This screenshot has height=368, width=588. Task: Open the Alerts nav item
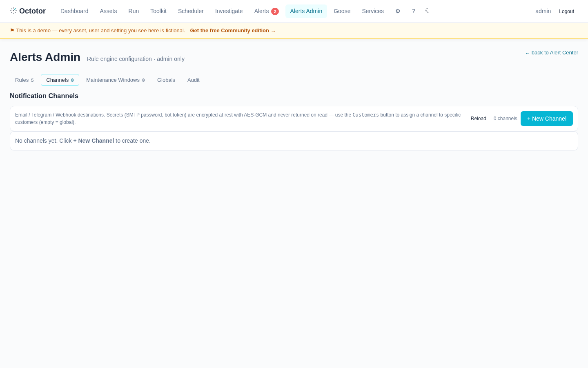tap(266, 11)
